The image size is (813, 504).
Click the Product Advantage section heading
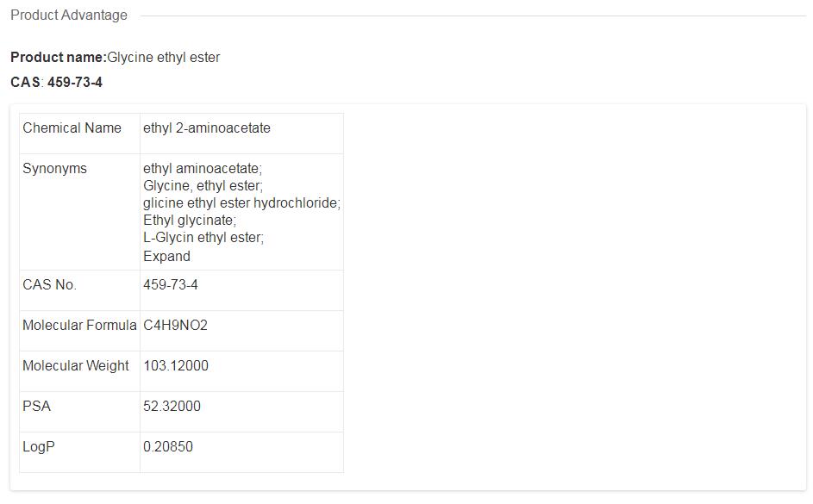(x=69, y=16)
